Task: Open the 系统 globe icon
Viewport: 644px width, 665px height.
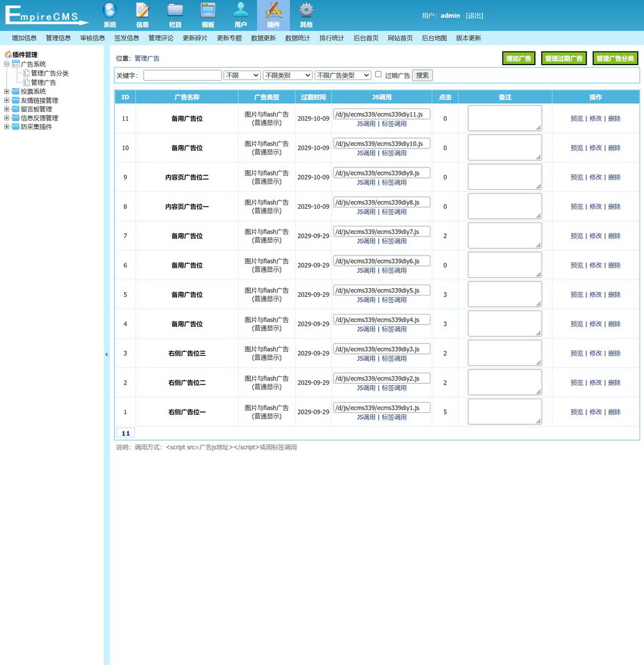Action: coord(110,10)
